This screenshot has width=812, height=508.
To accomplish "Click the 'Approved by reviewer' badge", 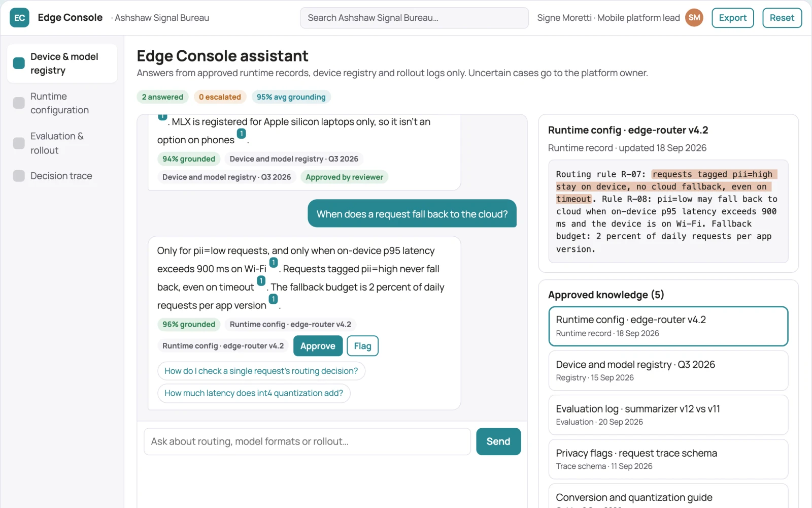I will [x=344, y=177].
